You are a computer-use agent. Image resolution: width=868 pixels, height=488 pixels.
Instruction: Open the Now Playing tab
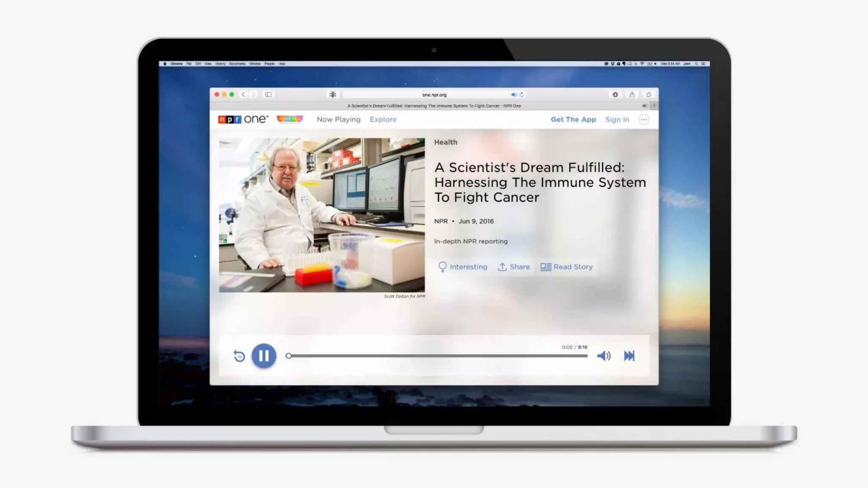[338, 119]
